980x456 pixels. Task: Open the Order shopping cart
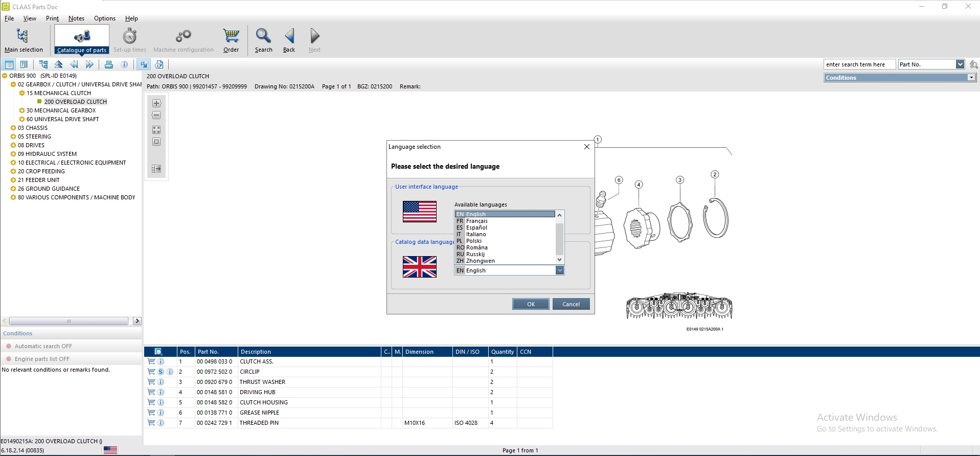(231, 40)
